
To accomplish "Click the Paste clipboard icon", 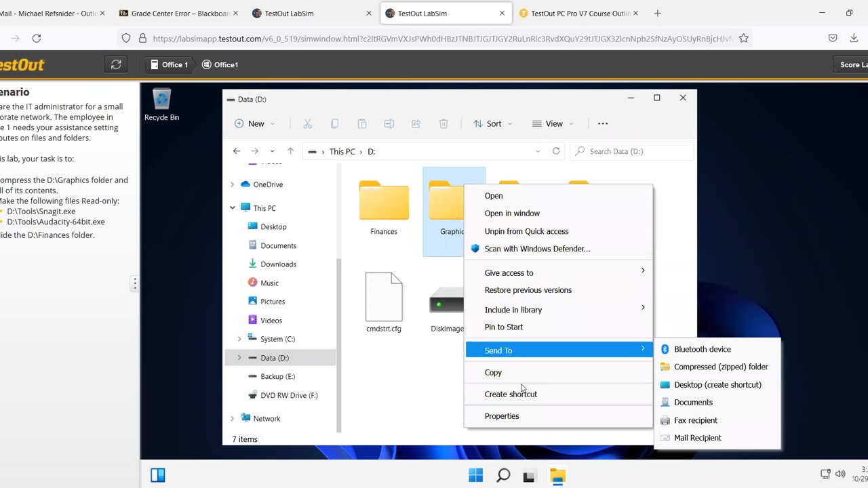I will point(361,123).
